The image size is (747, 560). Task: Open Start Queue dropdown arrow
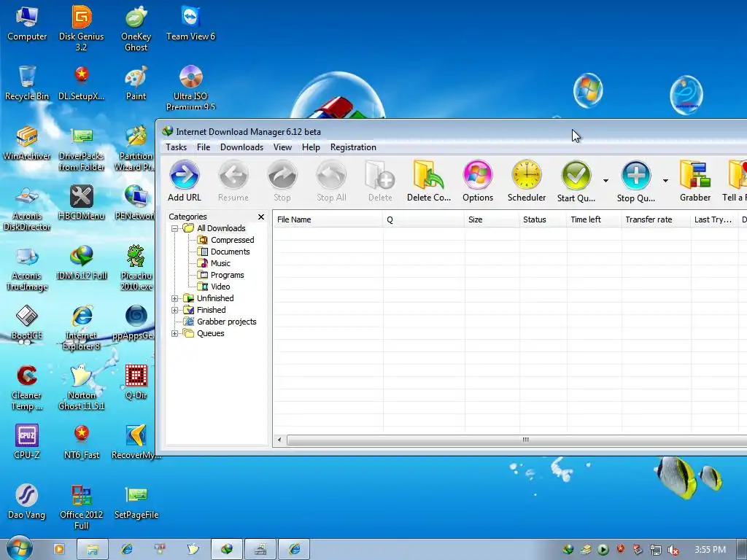(x=605, y=181)
